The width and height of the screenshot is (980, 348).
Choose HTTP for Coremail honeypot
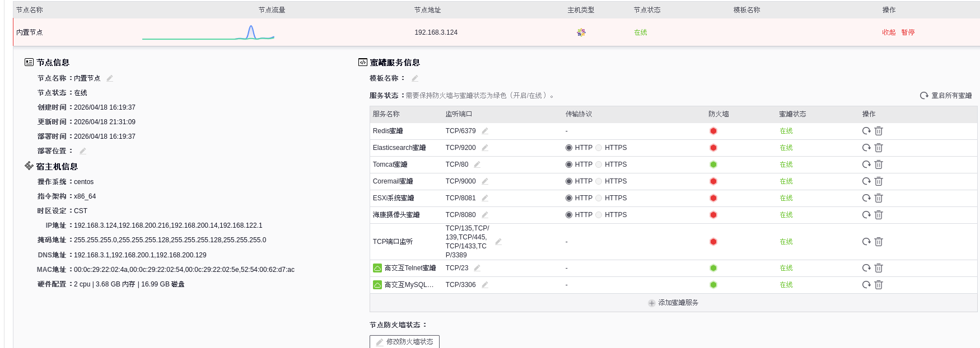(569, 181)
